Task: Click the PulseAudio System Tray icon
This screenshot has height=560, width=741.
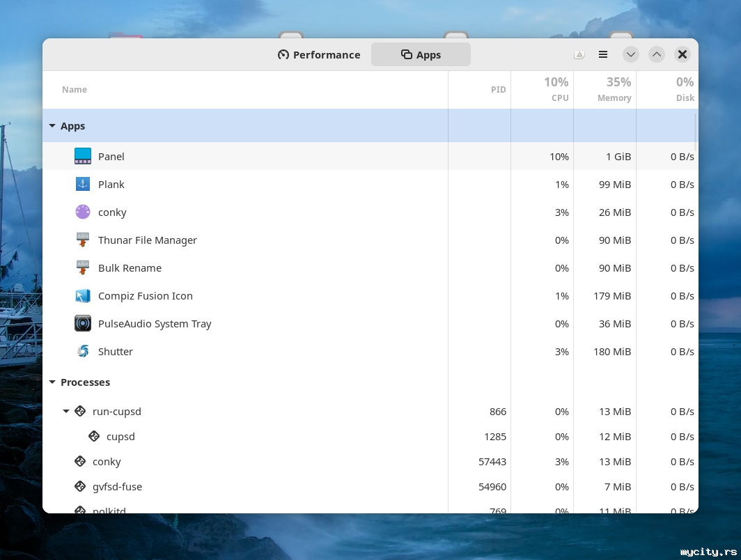Action: click(83, 324)
